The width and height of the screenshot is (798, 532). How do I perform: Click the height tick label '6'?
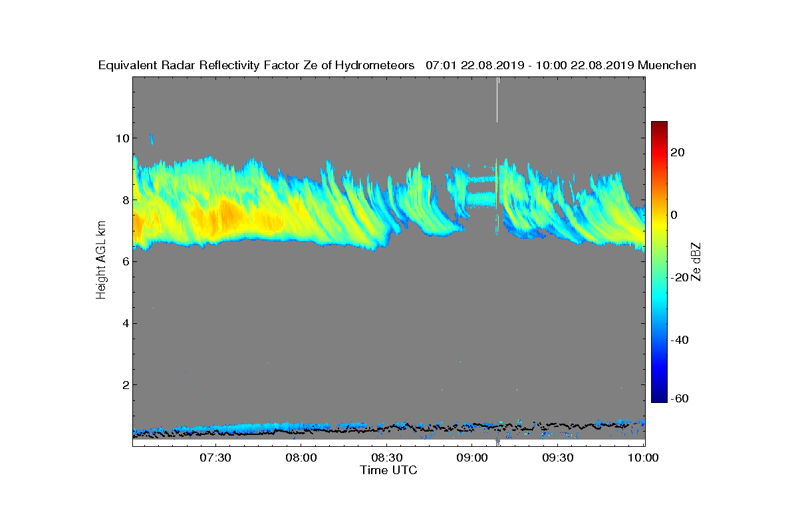125,261
